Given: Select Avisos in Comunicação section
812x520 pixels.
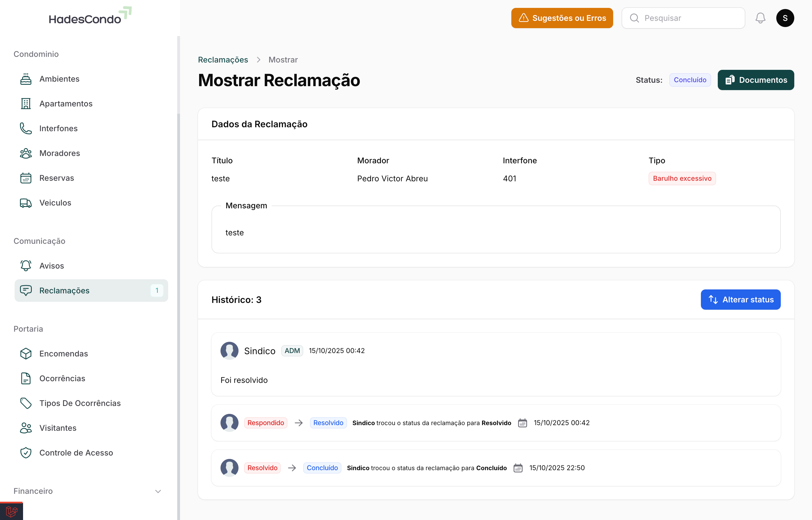Looking at the screenshot, I should (52, 266).
